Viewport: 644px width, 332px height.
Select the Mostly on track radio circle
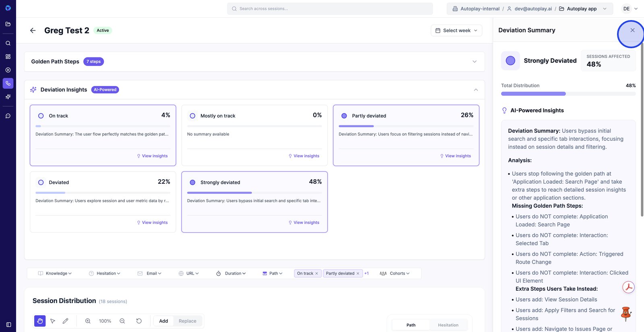192,116
